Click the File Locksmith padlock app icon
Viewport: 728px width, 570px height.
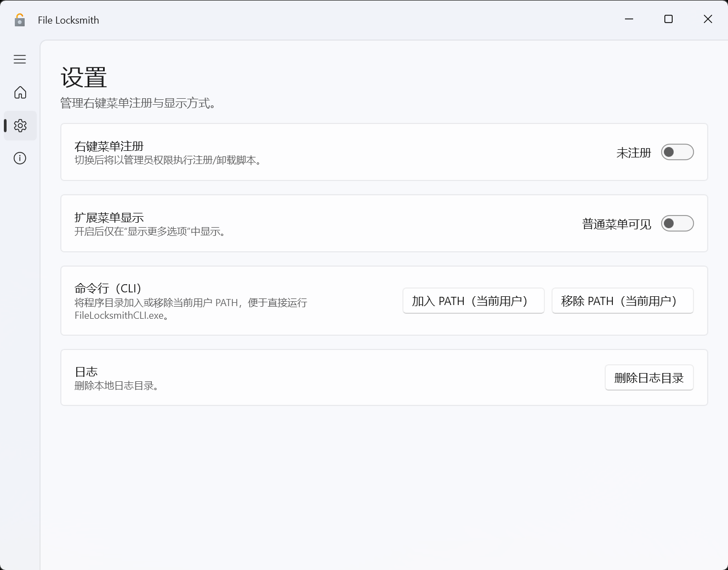20,20
